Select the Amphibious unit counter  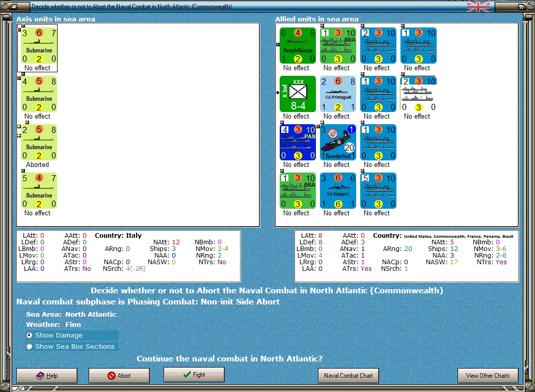(298, 46)
